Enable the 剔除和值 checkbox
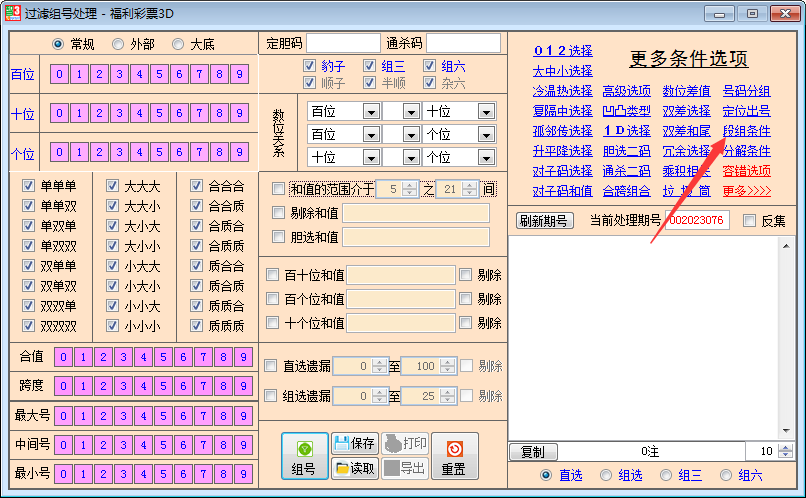 [x=278, y=212]
